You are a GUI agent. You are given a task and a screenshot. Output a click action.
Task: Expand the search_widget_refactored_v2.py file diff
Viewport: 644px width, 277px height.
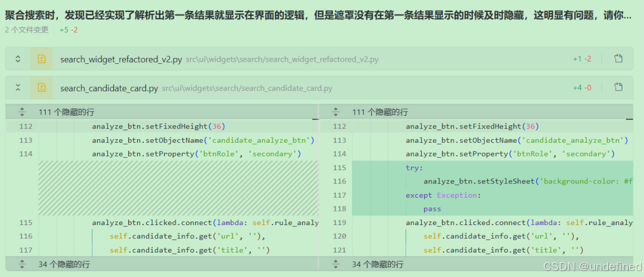coord(18,59)
